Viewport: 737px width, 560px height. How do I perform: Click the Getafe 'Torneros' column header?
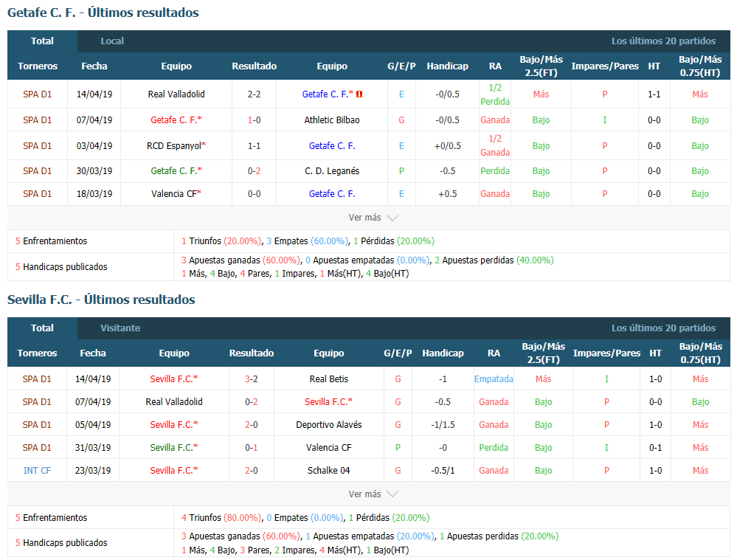pyautogui.click(x=38, y=66)
